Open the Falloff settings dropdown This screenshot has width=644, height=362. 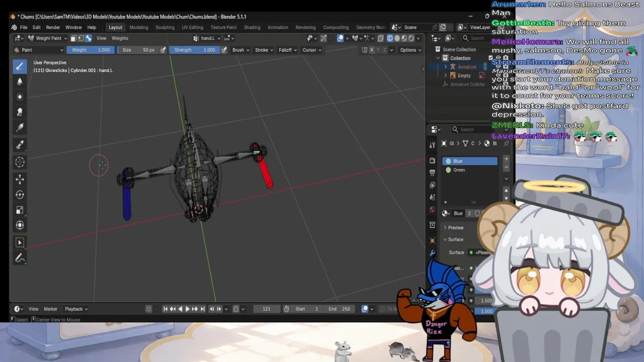(288, 50)
